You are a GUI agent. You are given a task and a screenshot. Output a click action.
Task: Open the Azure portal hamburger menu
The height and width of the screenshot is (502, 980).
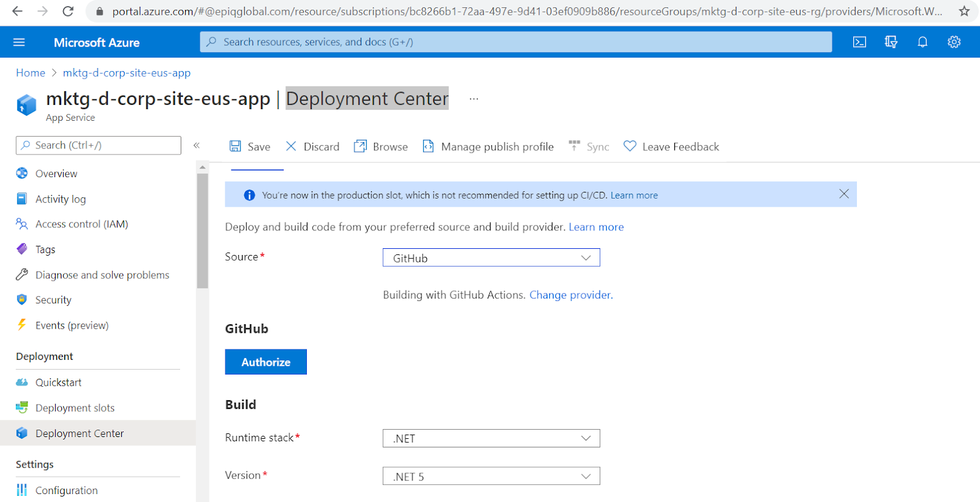19,42
